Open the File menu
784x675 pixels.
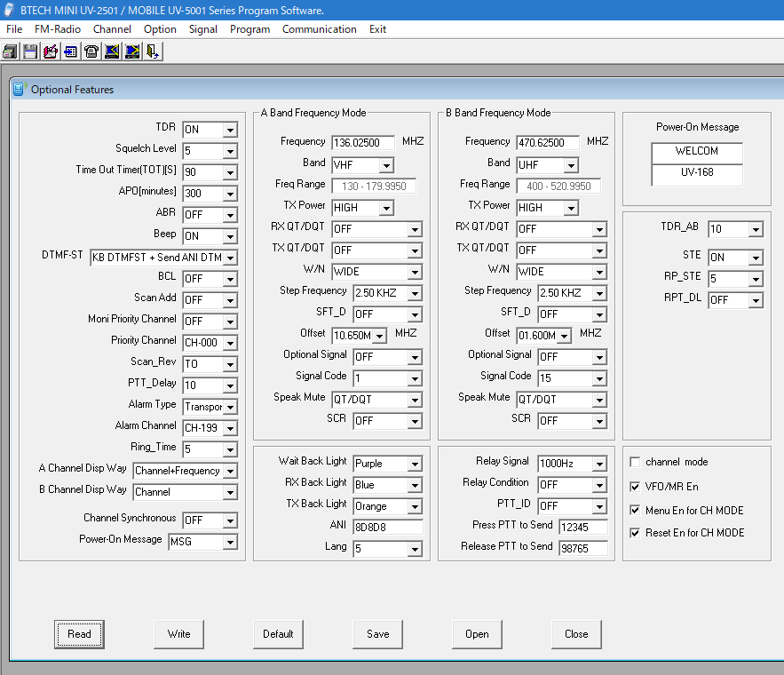tap(14, 29)
